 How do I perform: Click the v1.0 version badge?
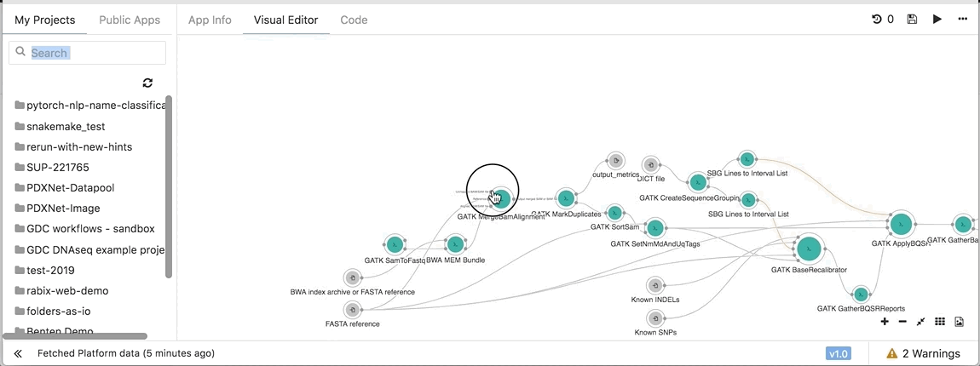tap(839, 353)
